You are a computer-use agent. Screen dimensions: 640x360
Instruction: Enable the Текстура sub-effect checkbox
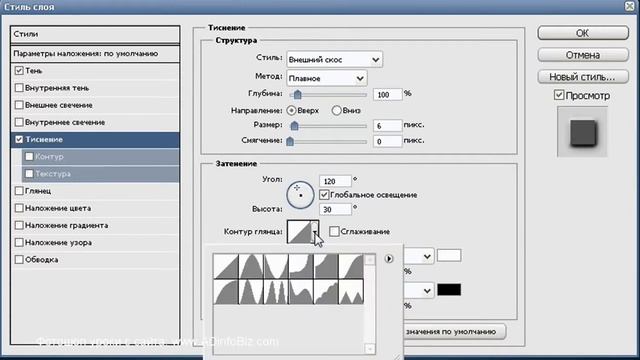(x=29, y=173)
